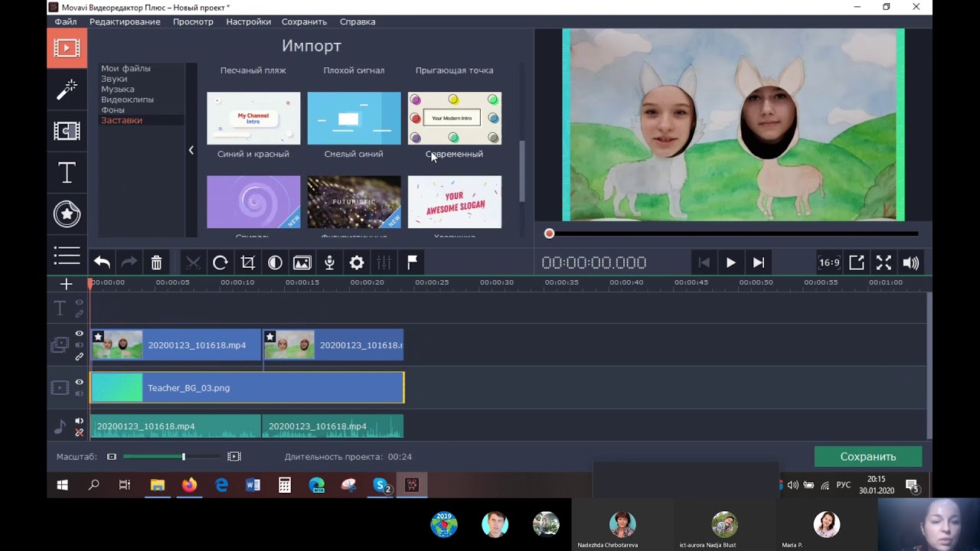This screenshot has width=980, height=551.
Task: Toggle link icon on overlay track
Action: 79,357
